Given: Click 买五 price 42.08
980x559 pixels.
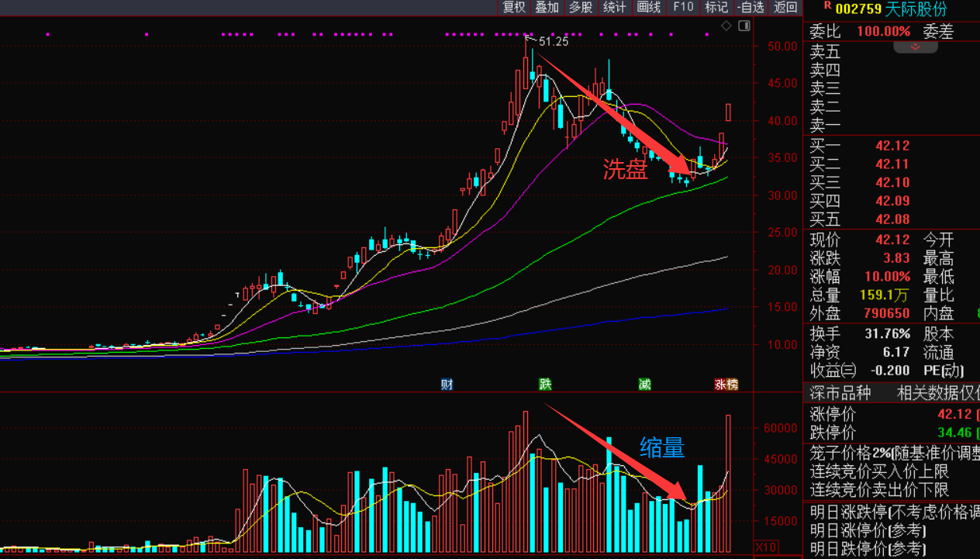Looking at the screenshot, I should 892,219.
